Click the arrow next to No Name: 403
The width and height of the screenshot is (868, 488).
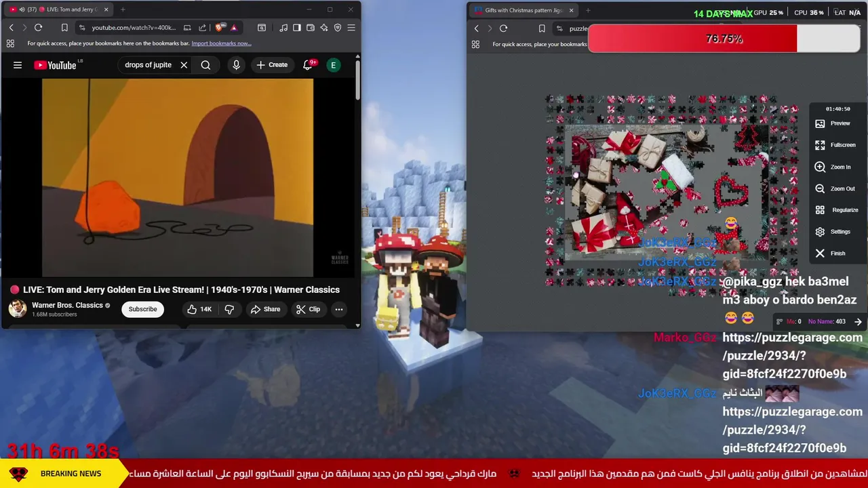(x=858, y=322)
